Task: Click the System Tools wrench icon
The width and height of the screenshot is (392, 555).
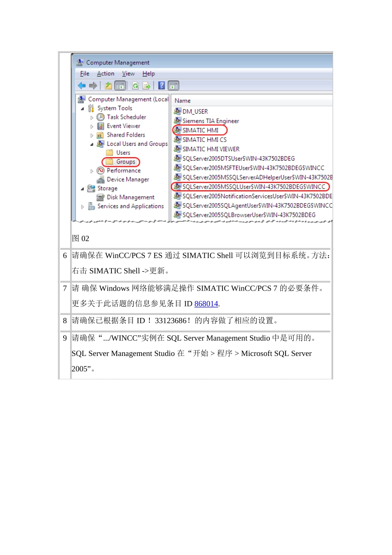Action: 91,108
